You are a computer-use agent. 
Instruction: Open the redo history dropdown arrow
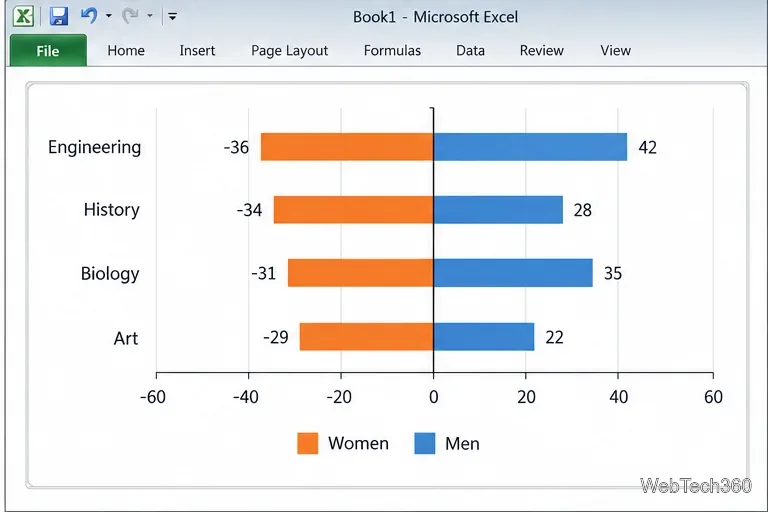pyautogui.click(x=150, y=16)
